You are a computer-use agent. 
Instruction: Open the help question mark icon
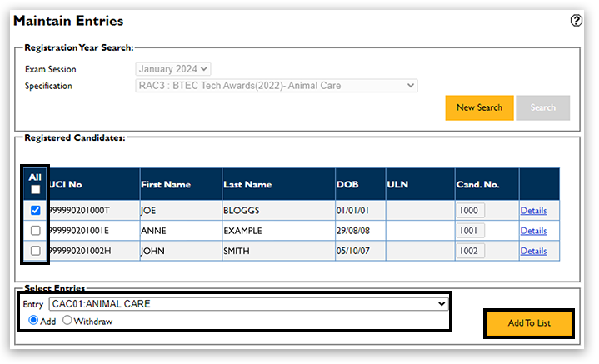576,21
